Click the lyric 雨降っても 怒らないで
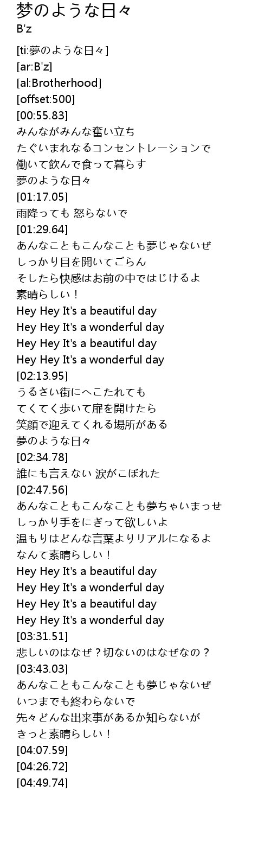The image size is (271, 868). [x=72, y=213]
